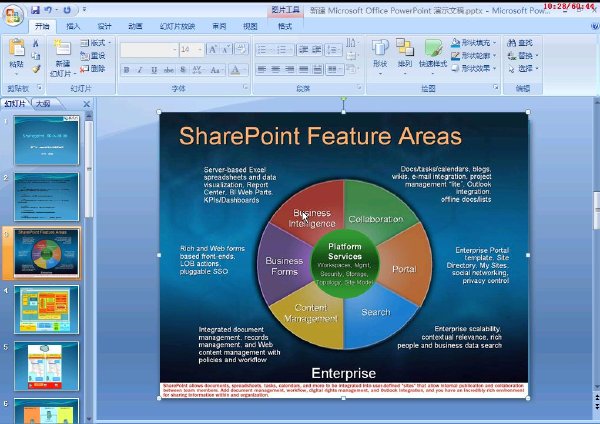Toggle Bold formatting
Viewport: 600px width, 424px height.
pos(127,70)
